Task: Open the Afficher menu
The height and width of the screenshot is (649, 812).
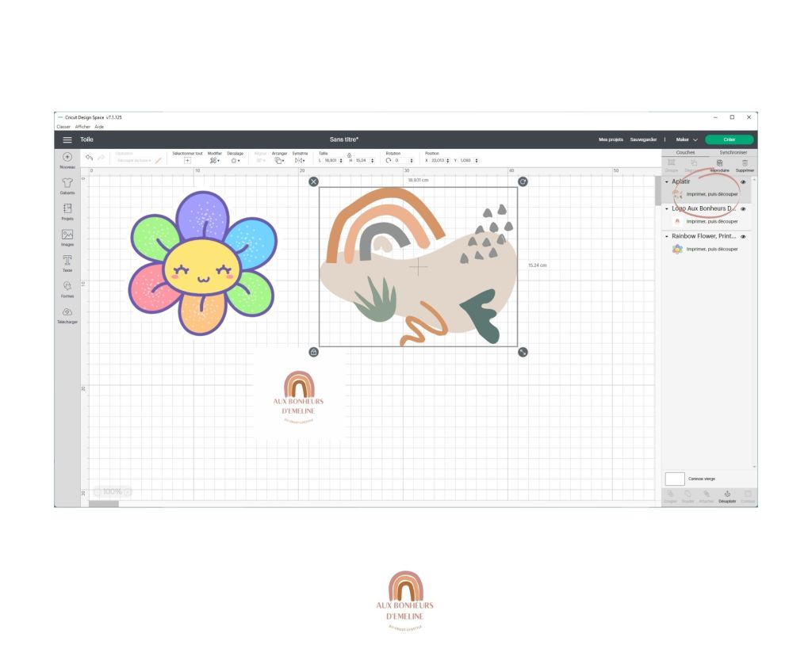Action: coord(82,127)
